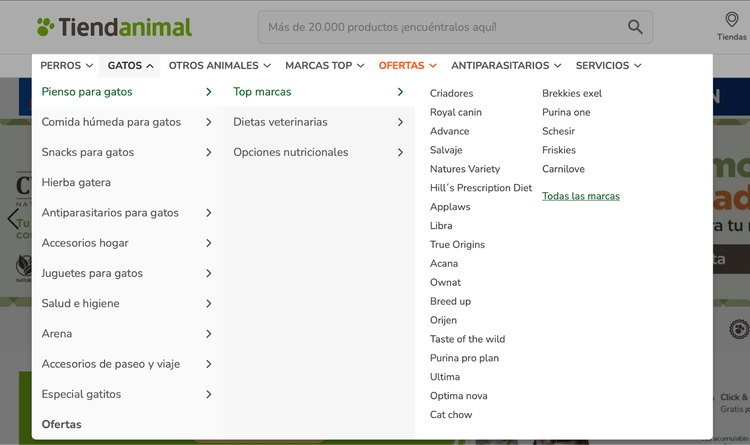Expand Opciones nutricionales chevron
Viewport: 750px width, 445px height.
click(x=400, y=152)
